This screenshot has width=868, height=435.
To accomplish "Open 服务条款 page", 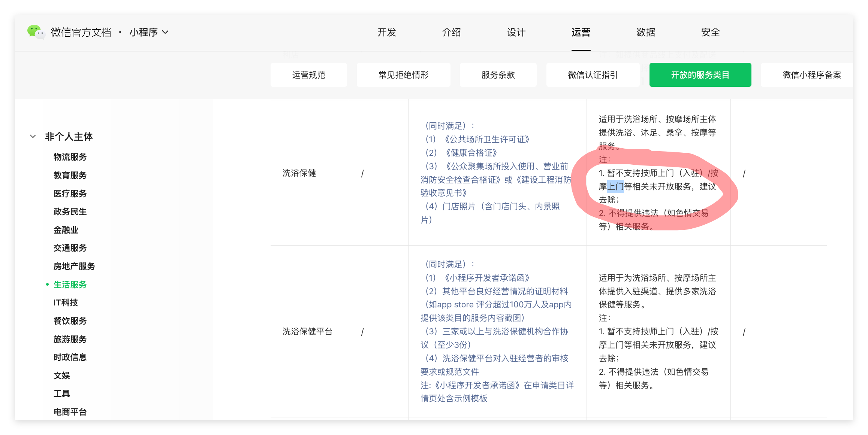I will tap(498, 75).
